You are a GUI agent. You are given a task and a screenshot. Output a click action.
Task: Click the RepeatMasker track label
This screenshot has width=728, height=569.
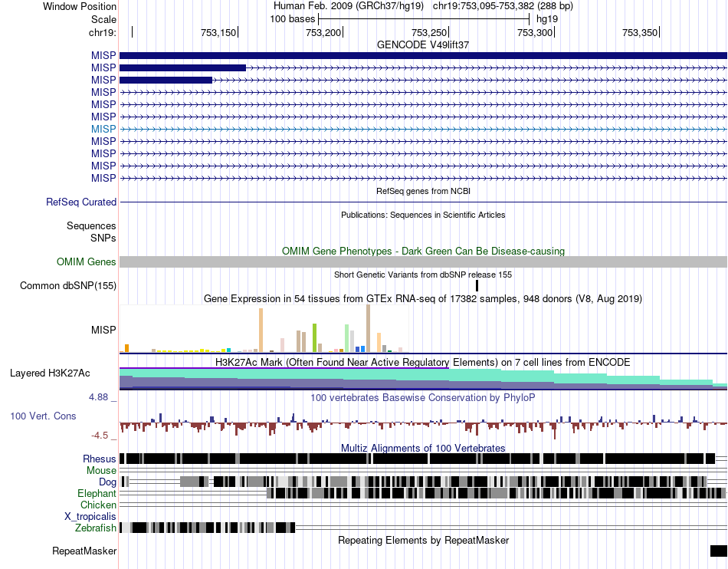tap(84, 551)
